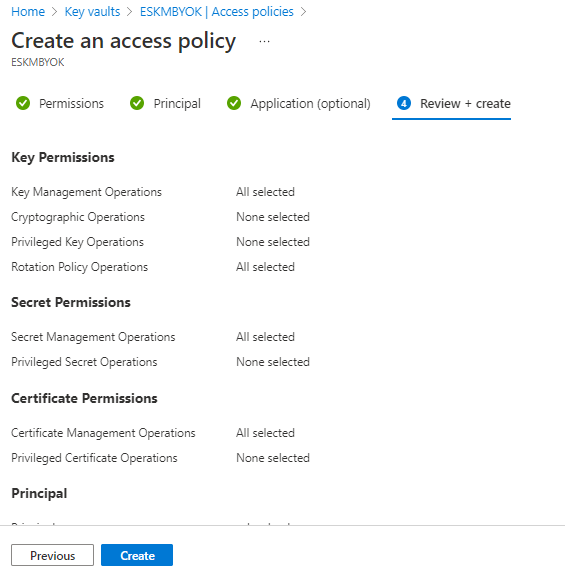The height and width of the screenshot is (570, 565).
Task: Click the green checkmark beside Permissions
Action: click(x=23, y=103)
